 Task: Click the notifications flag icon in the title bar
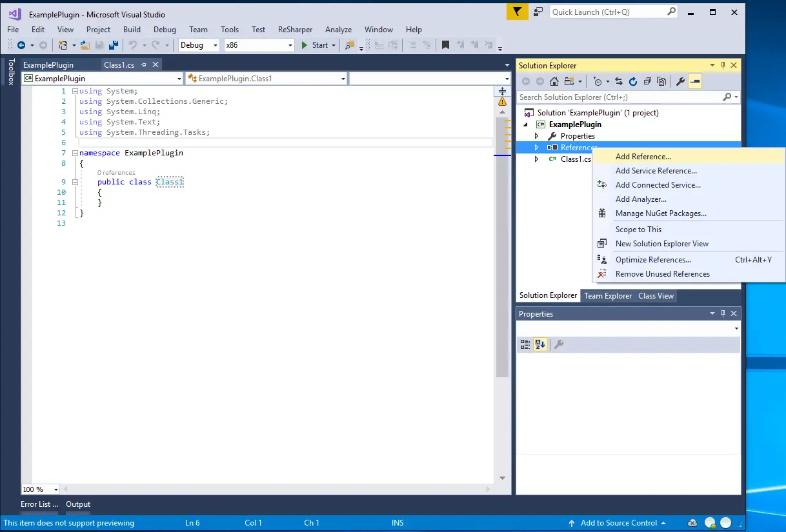point(517,12)
